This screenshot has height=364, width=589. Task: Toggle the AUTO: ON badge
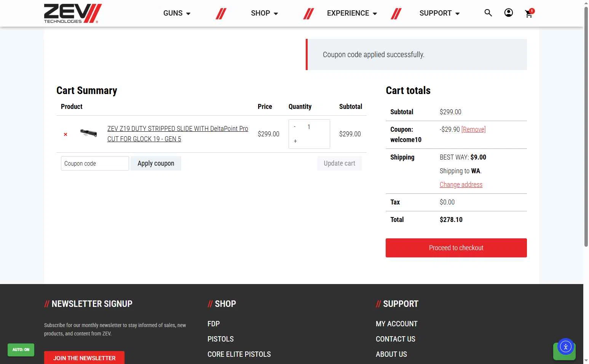(x=21, y=350)
